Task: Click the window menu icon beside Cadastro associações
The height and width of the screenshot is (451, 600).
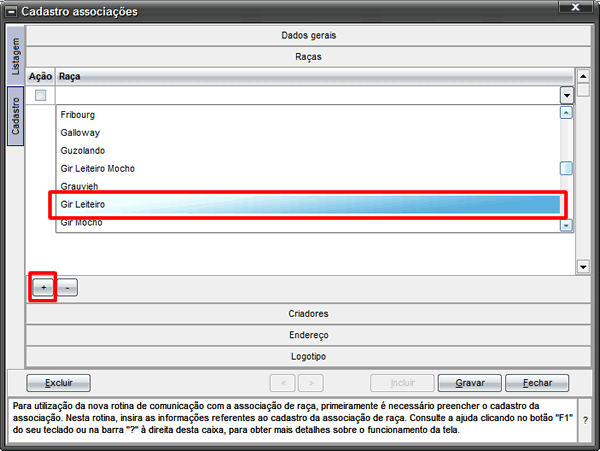Action: [x=11, y=12]
